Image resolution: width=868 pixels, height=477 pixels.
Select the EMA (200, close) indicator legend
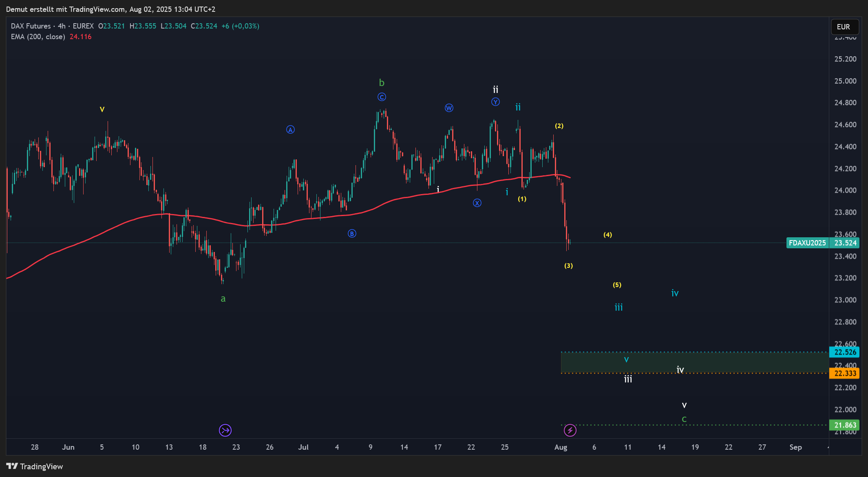(38, 37)
